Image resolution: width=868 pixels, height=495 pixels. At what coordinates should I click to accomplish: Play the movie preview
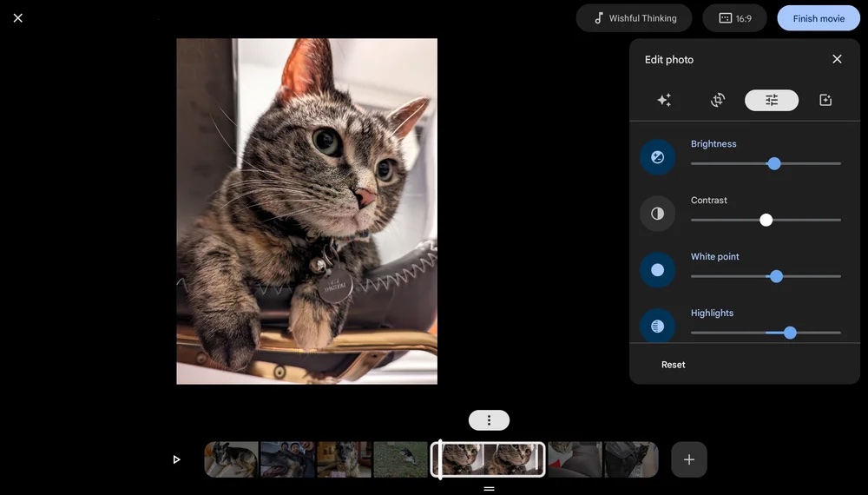click(176, 459)
